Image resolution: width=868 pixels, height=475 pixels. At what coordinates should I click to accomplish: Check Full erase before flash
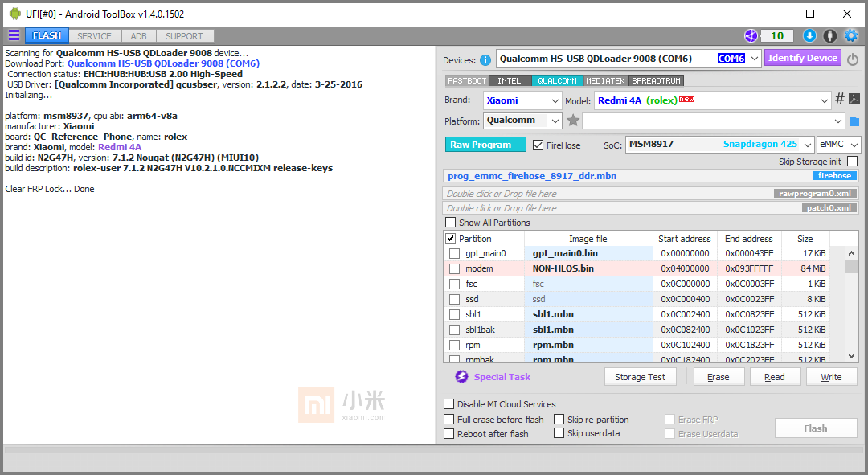(x=449, y=419)
